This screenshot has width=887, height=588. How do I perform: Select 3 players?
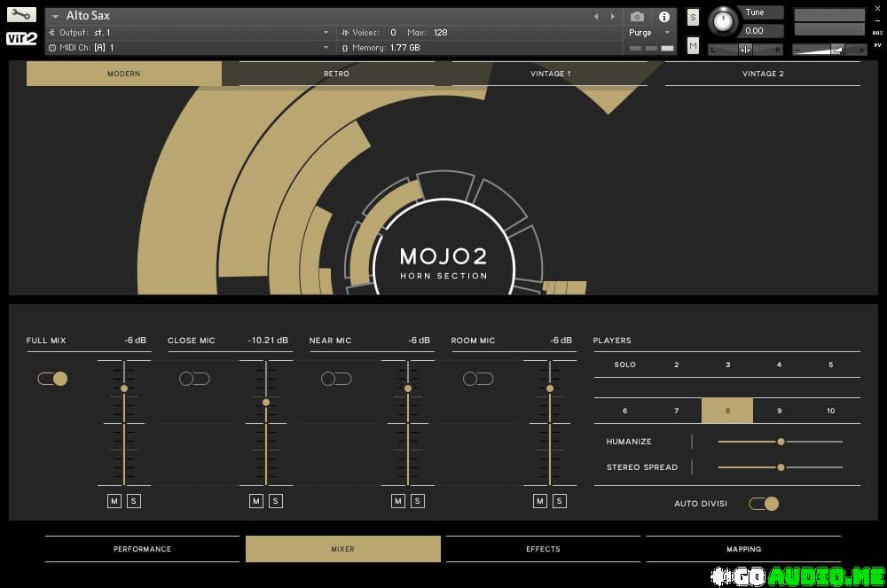tap(728, 365)
